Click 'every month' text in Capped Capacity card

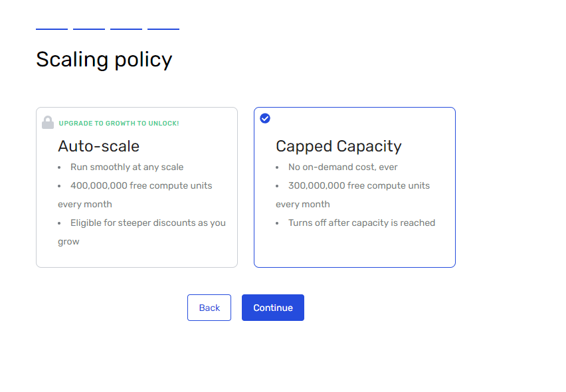point(303,205)
